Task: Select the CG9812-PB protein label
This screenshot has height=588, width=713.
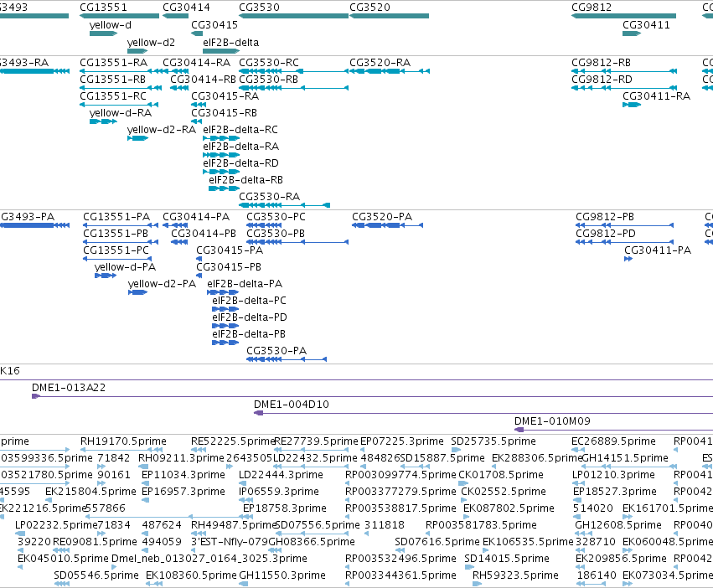Action: click(605, 216)
